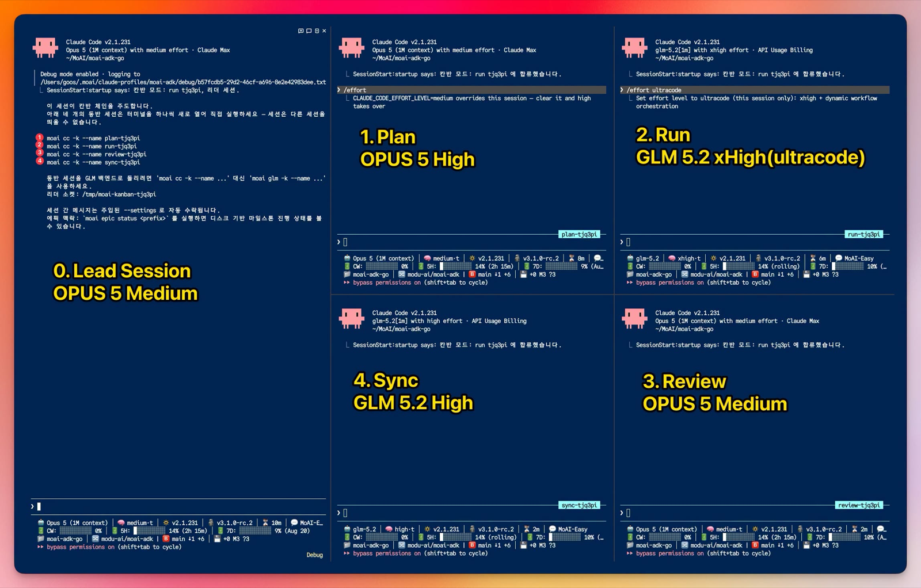The height and width of the screenshot is (588, 921).
Task: Click the CW context bar in lead session
Action: 75,531
